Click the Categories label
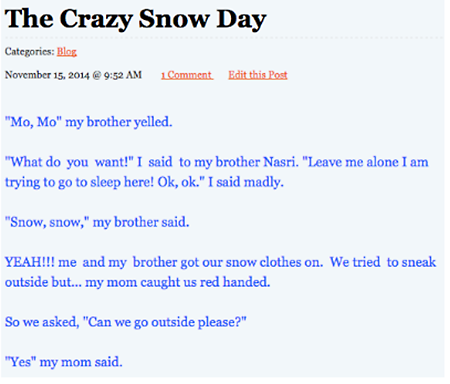450x384 pixels. 29,52
